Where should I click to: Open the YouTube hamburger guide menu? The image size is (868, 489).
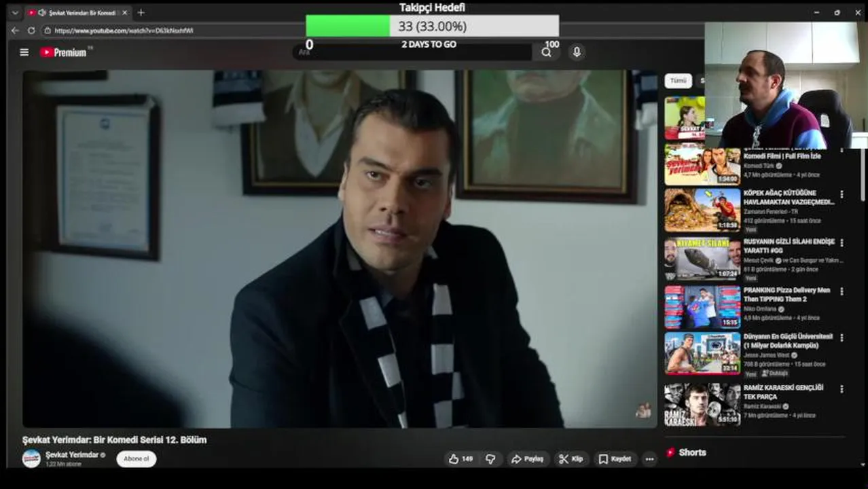coord(24,52)
